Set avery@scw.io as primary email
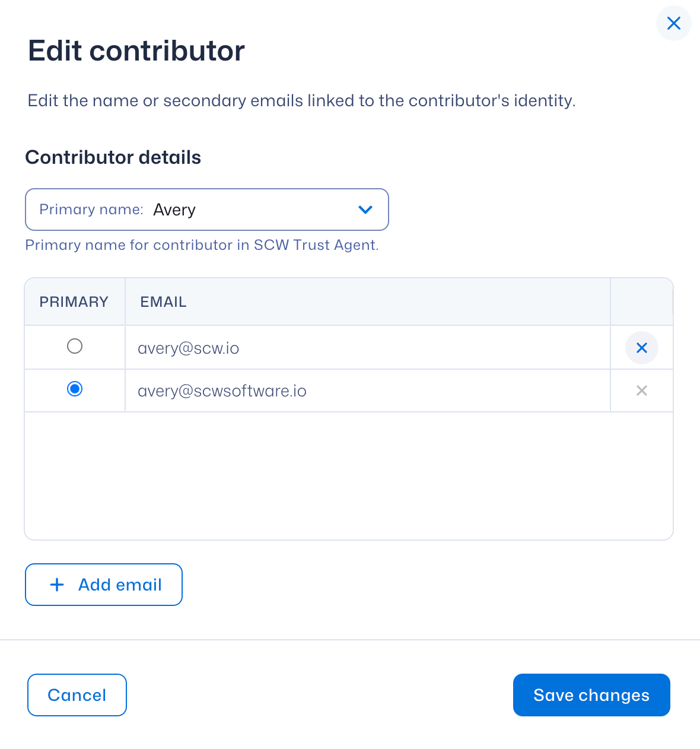The height and width of the screenshot is (749, 700). point(75,346)
